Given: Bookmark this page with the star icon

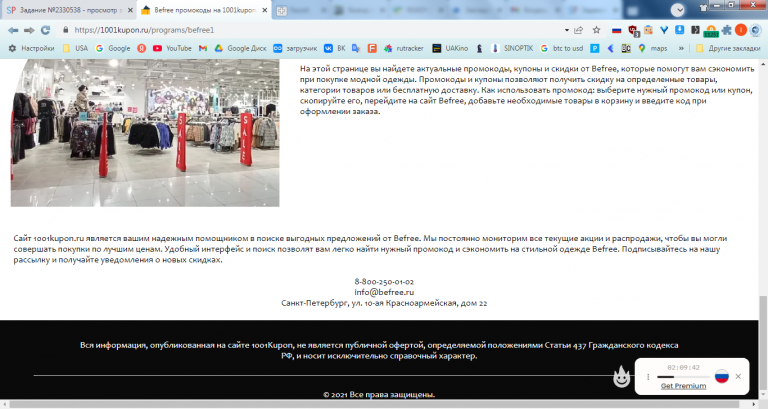Looking at the screenshot, I should click(596, 30).
